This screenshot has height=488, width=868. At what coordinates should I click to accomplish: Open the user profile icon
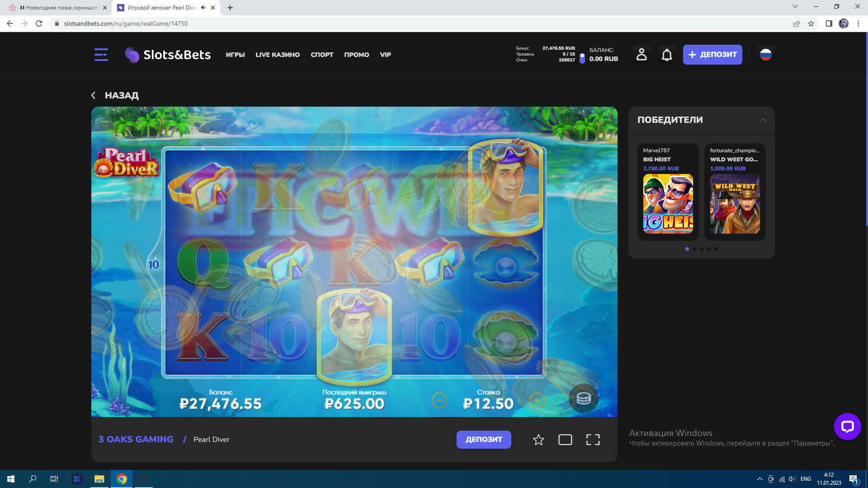(641, 55)
